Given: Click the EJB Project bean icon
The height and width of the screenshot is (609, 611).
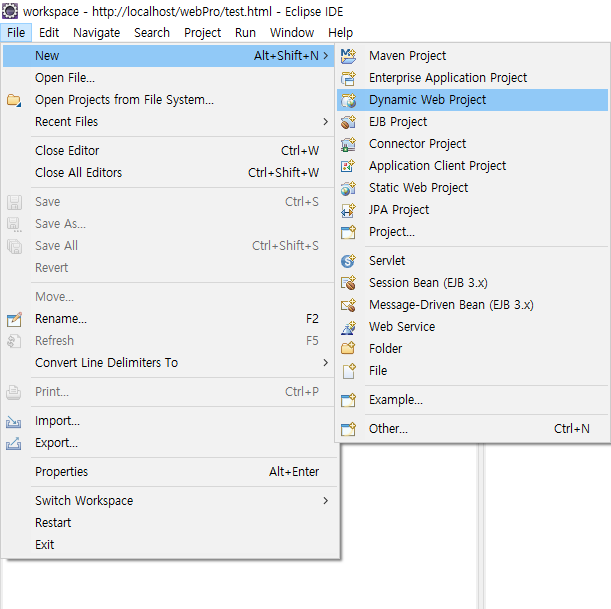Looking at the screenshot, I should tap(348, 122).
